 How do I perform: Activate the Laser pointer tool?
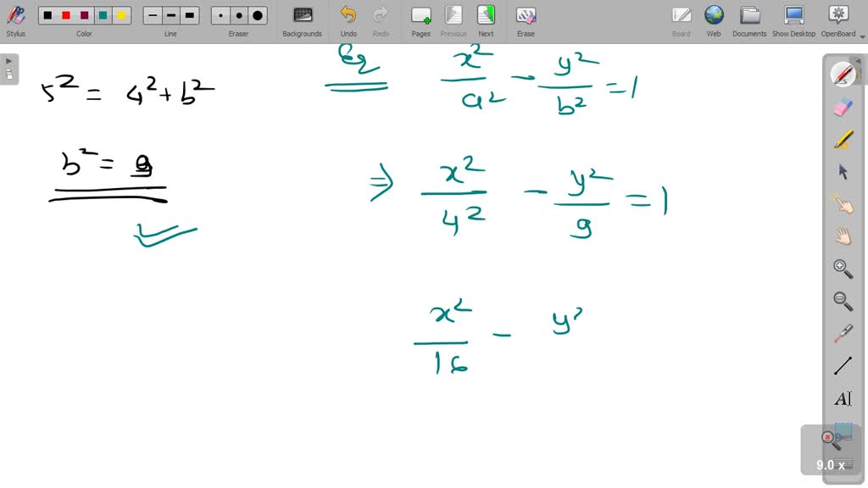click(843, 332)
